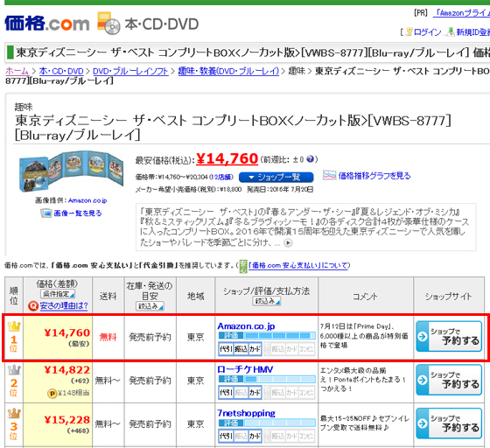This screenshot has height=448, width=490.
Task: Open the ローチケHMV shop link
Action: [x=245, y=369]
